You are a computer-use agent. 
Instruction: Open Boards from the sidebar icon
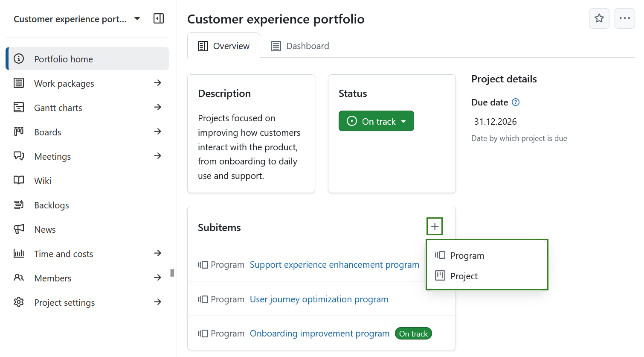coord(19,132)
